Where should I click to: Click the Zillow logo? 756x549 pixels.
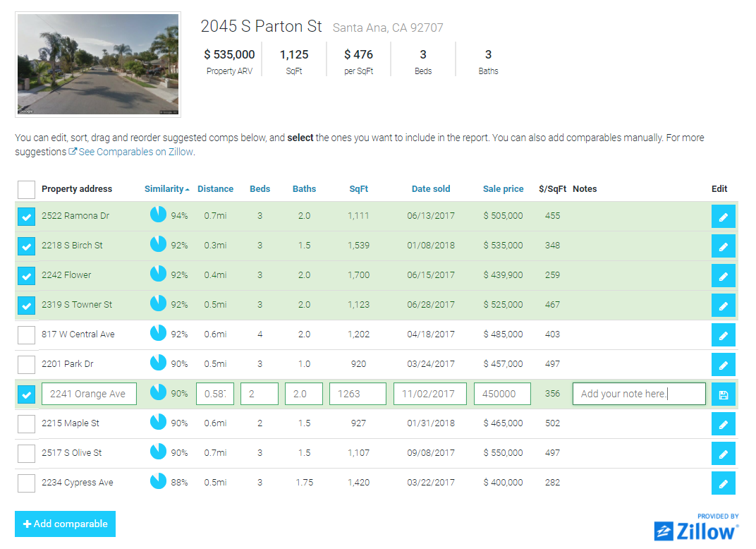point(695,531)
